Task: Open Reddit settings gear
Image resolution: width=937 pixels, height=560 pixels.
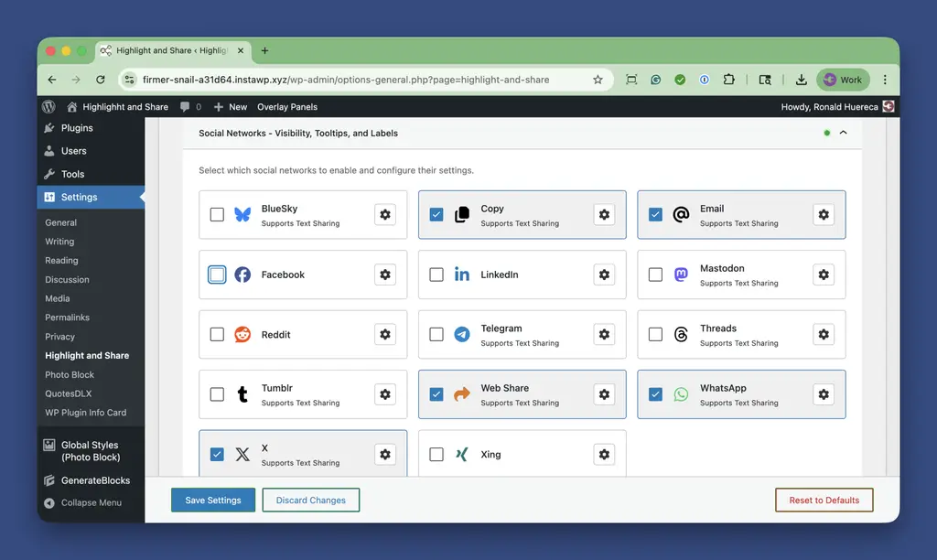Action: [385, 334]
